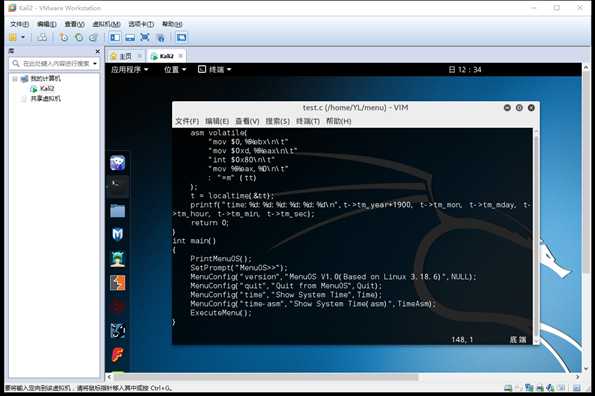Image resolution: width=595 pixels, height=396 pixels.
Task: Toggle the thumbnail bar toolbar icon
Action: (130, 37)
